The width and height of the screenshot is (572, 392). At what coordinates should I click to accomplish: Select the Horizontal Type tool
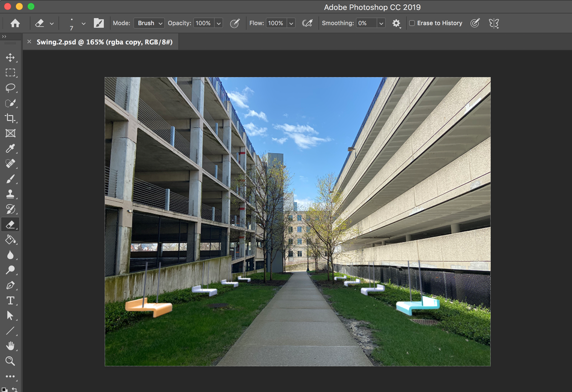tap(10, 301)
